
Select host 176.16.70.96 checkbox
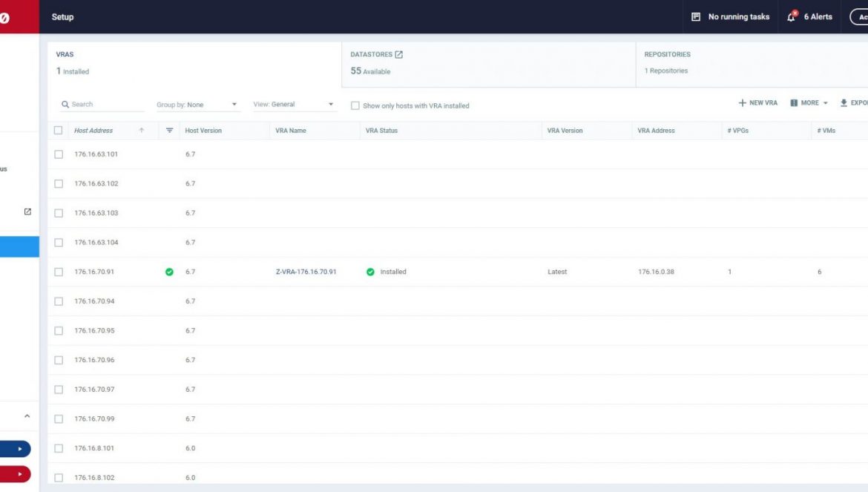pos(59,361)
